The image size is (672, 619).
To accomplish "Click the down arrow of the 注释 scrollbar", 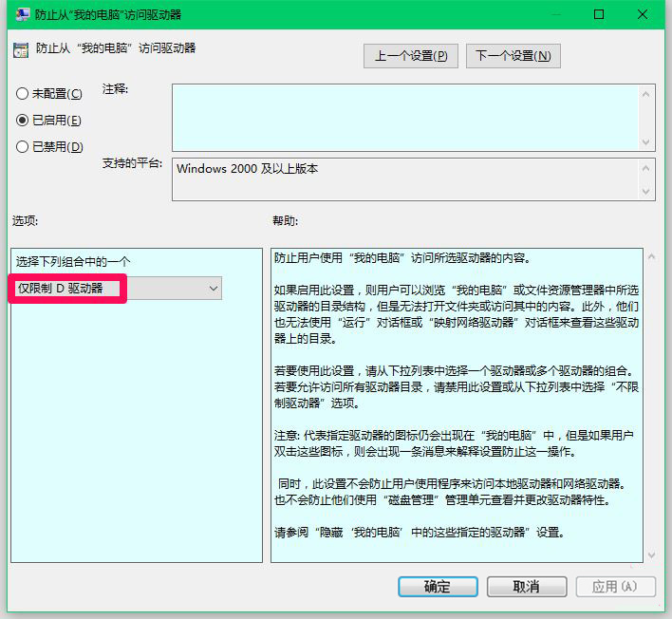I will 647,142.
